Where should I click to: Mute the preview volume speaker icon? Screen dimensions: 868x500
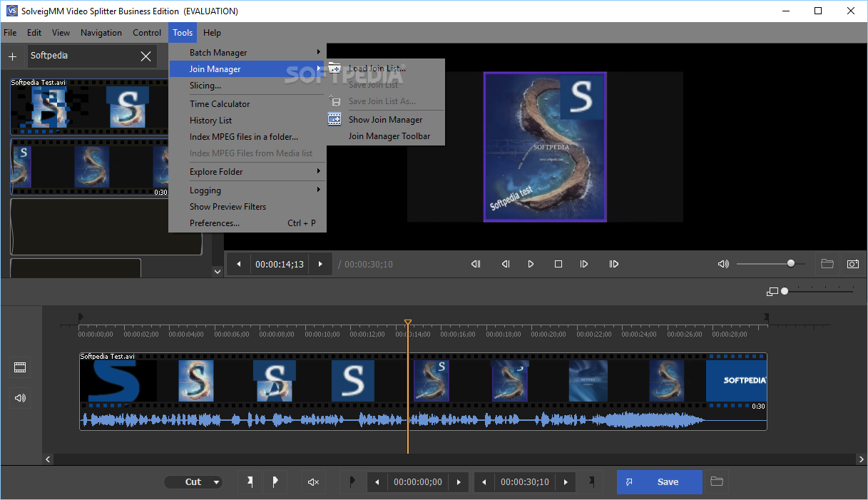click(x=723, y=264)
